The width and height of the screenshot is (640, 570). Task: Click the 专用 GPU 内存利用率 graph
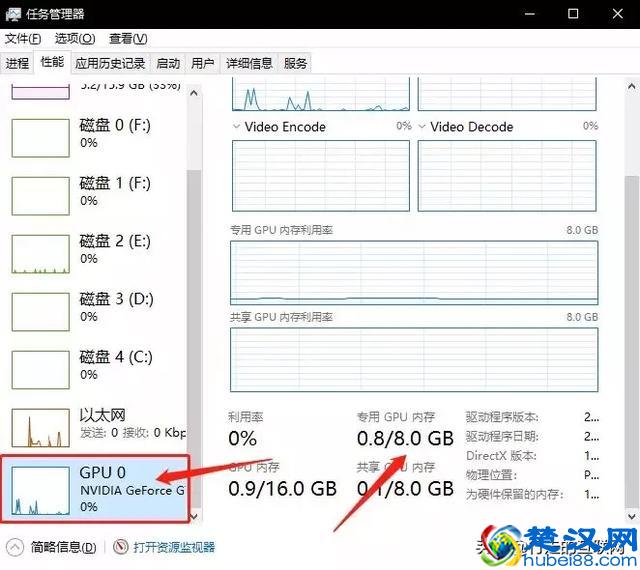(414, 273)
